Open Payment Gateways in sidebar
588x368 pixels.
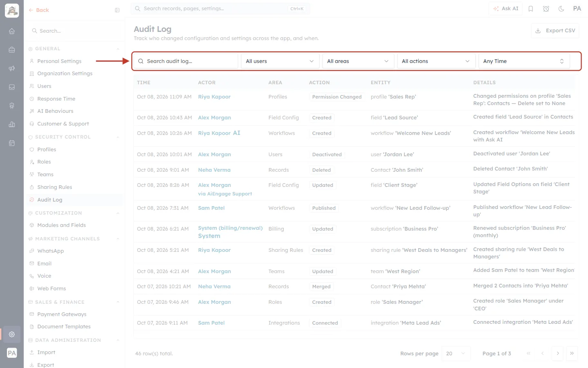point(62,314)
